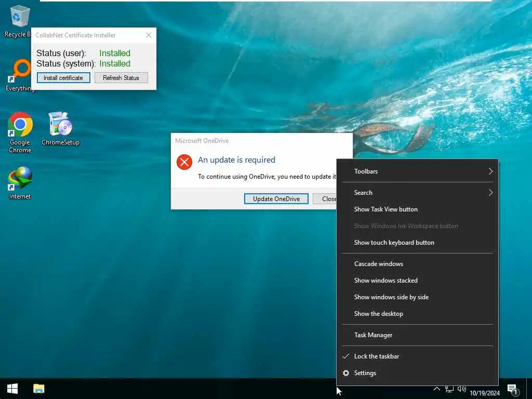The image size is (532, 399).
Task: Toggle Lock the taskbar option
Action: click(417, 356)
